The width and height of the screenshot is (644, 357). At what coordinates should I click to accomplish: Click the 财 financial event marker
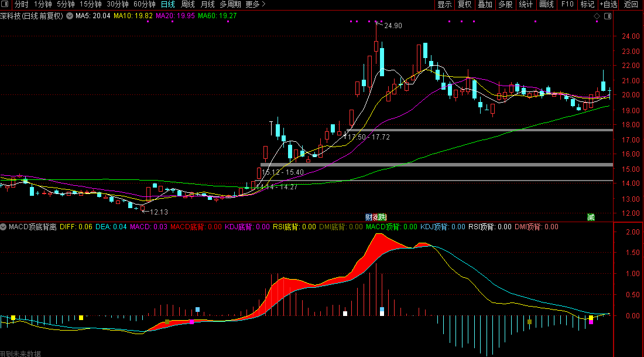click(x=369, y=217)
